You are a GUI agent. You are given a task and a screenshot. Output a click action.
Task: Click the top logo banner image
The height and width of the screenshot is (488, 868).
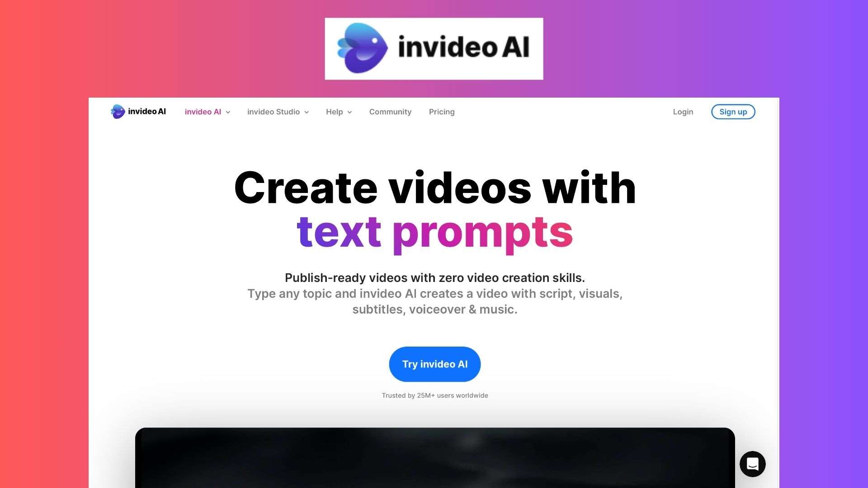[x=434, y=48]
